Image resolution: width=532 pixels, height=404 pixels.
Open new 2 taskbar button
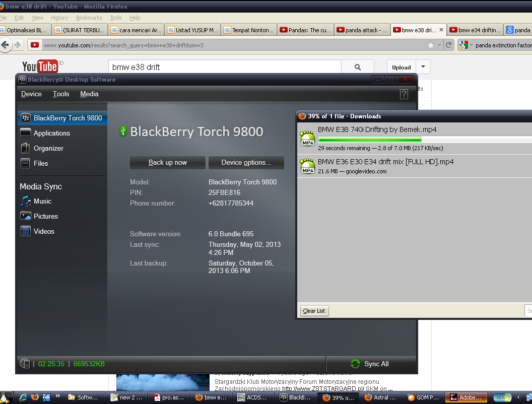[x=126, y=397]
